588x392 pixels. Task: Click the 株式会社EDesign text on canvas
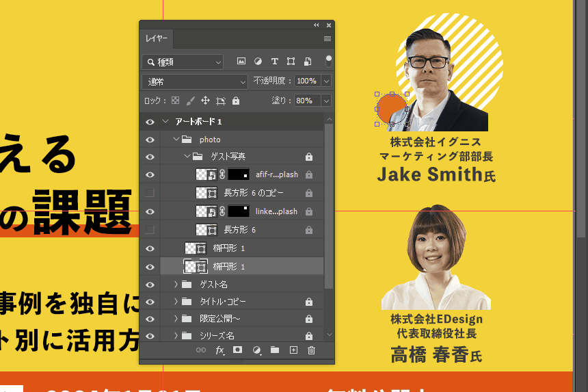436,319
